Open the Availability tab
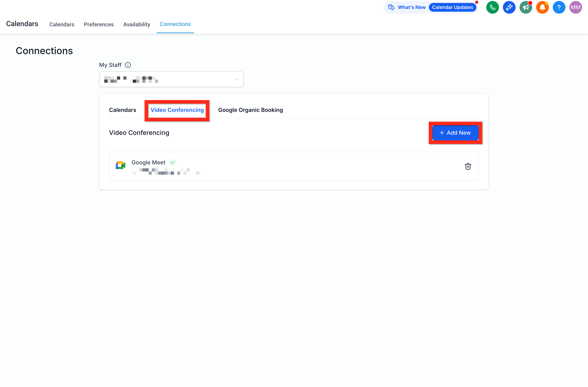588x387 pixels. (137, 25)
